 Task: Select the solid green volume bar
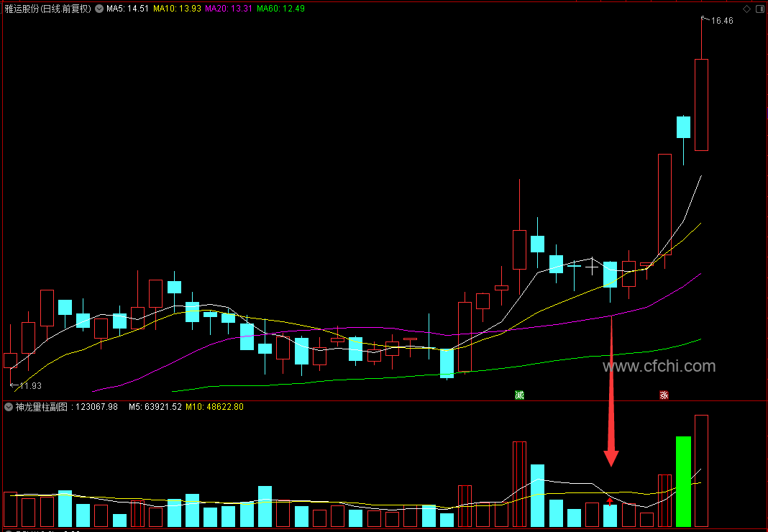point(683,482)
